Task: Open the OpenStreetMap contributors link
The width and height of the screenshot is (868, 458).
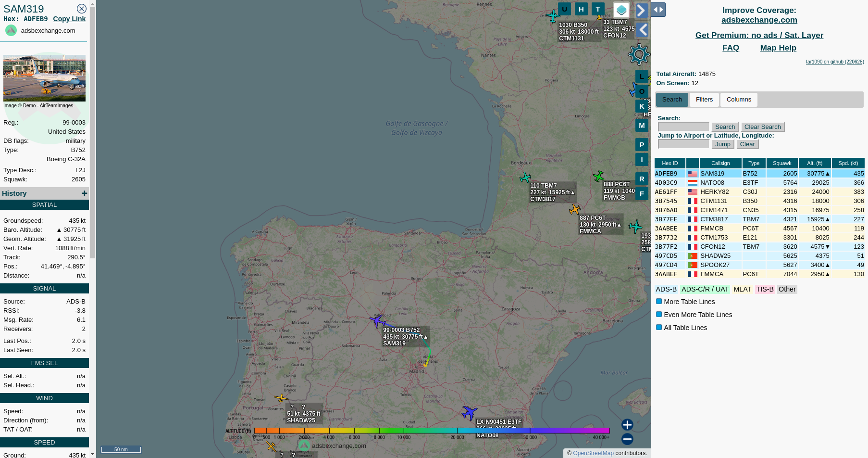Action: tap(593, 453)
